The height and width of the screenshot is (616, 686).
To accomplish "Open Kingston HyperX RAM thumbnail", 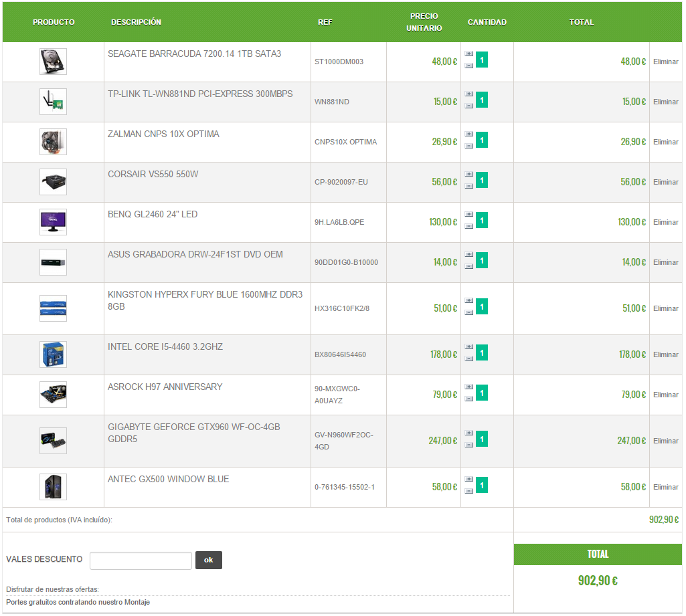I will pos(53,308).
